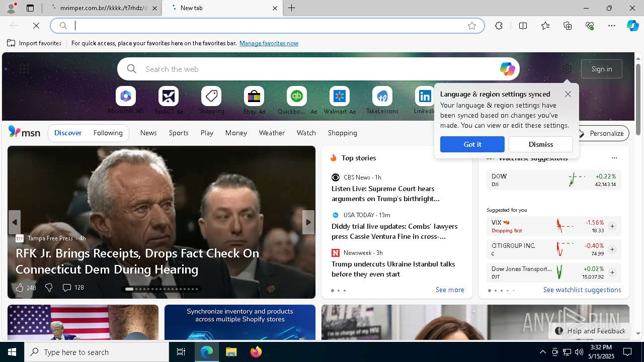
Task: Add Dow Jones Transport to watchlist
Action: (x=612, y=273)
